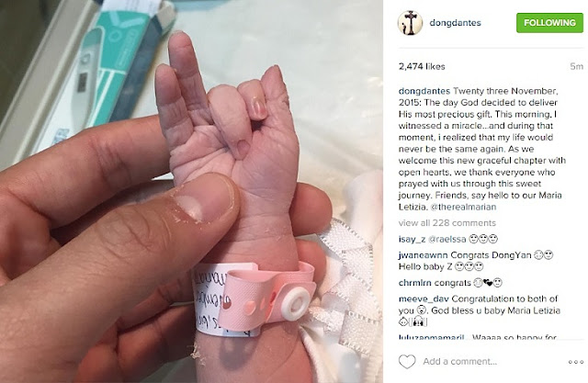
Task: Open dongdantes username in the caption
Action: 424,91
